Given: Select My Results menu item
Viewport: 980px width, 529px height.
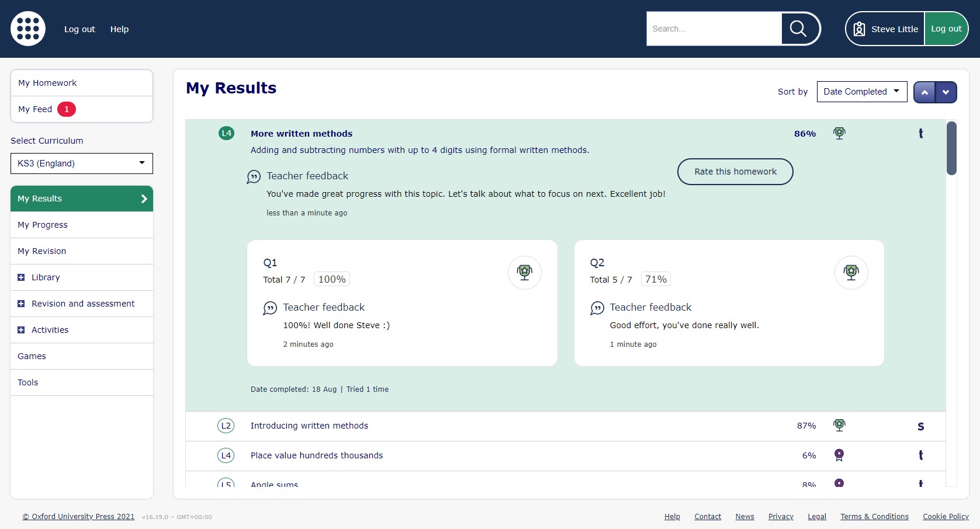Looking at the screenshot, I should 82,199.
